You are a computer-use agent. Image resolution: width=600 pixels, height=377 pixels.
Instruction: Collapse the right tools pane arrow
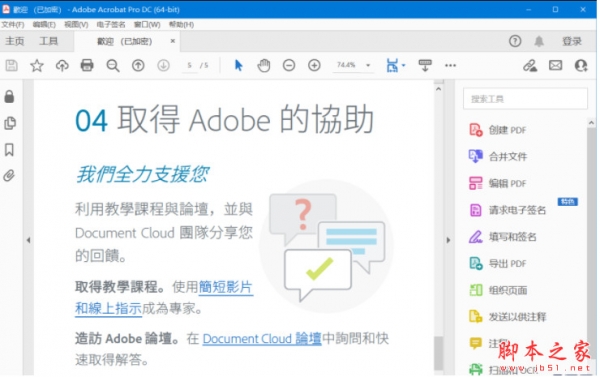click(x=448, y=240)
